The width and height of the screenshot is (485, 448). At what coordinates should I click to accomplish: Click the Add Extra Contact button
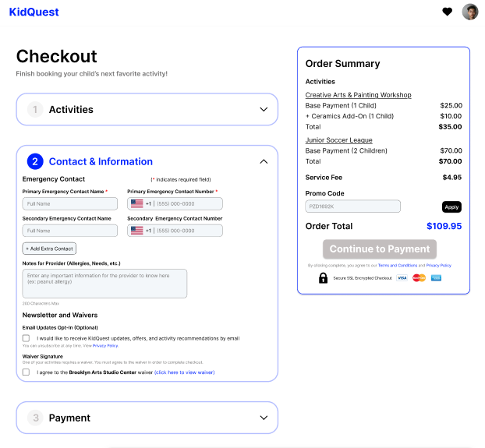pyautogui.click(x=49, y=249)
